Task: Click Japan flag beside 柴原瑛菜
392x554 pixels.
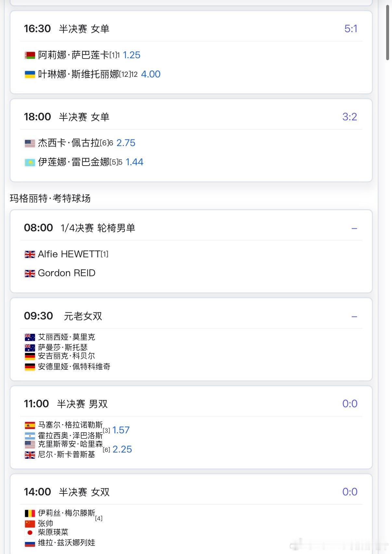Action: [30, 533]
